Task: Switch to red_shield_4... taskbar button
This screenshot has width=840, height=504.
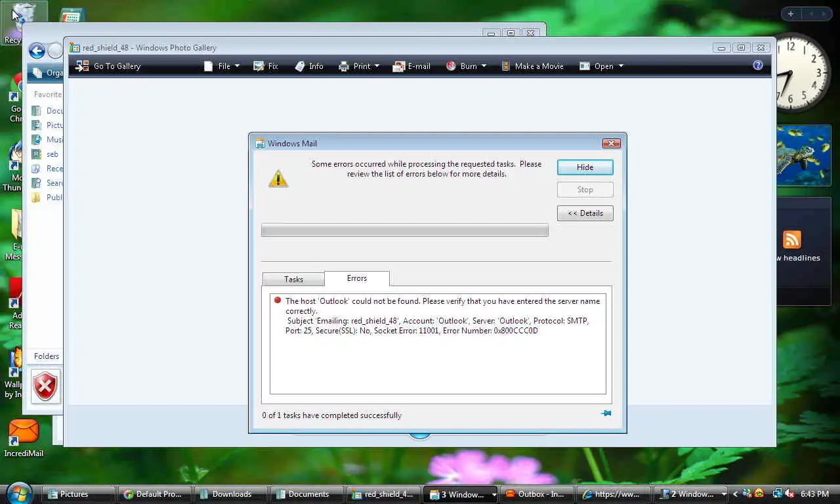Action: (383, 494)
